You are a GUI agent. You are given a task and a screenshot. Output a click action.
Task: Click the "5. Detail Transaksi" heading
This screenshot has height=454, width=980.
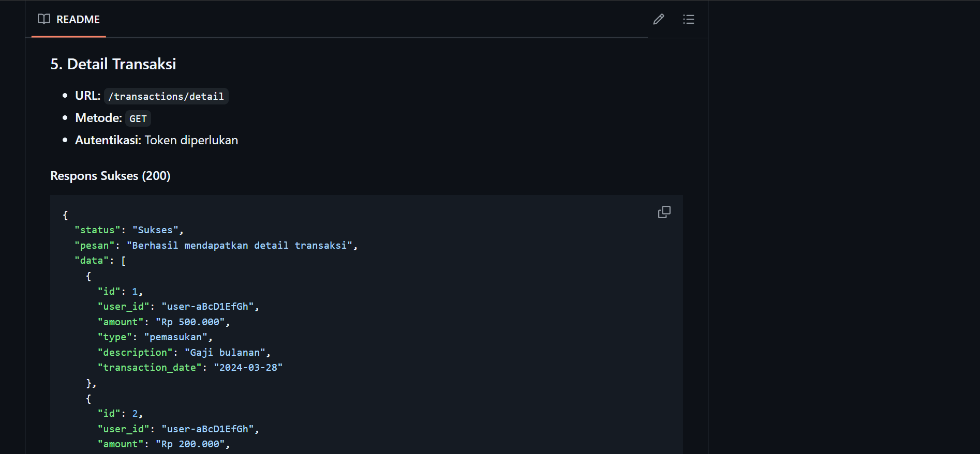(113, 64)
